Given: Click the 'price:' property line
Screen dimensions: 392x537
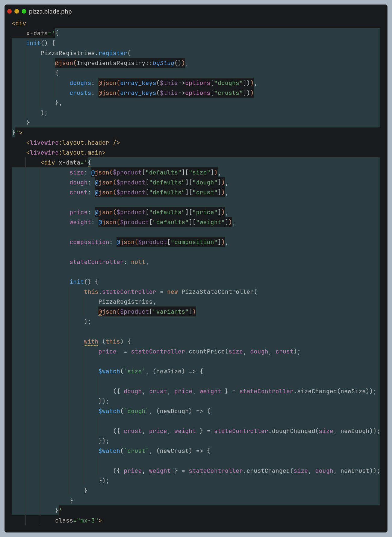Looking at the screenshot, I should click(x=149, y=212).
